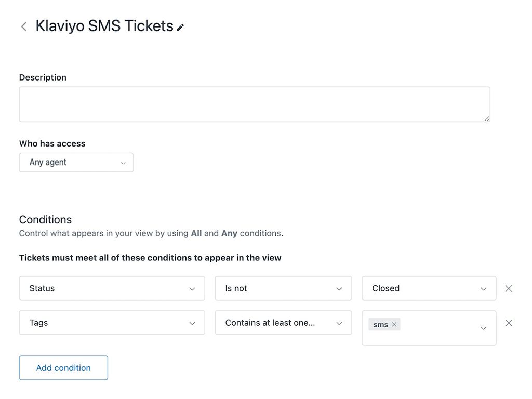532x399 pixels.
Task: Delete the Tags condition row
Action: 509,323
